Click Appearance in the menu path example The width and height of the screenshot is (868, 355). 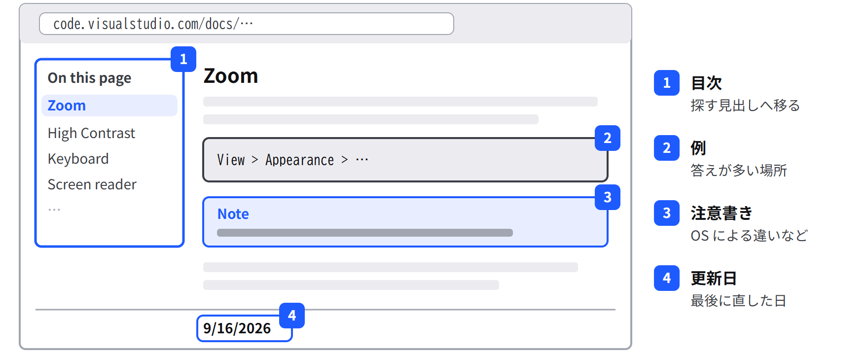pos(299,160)
